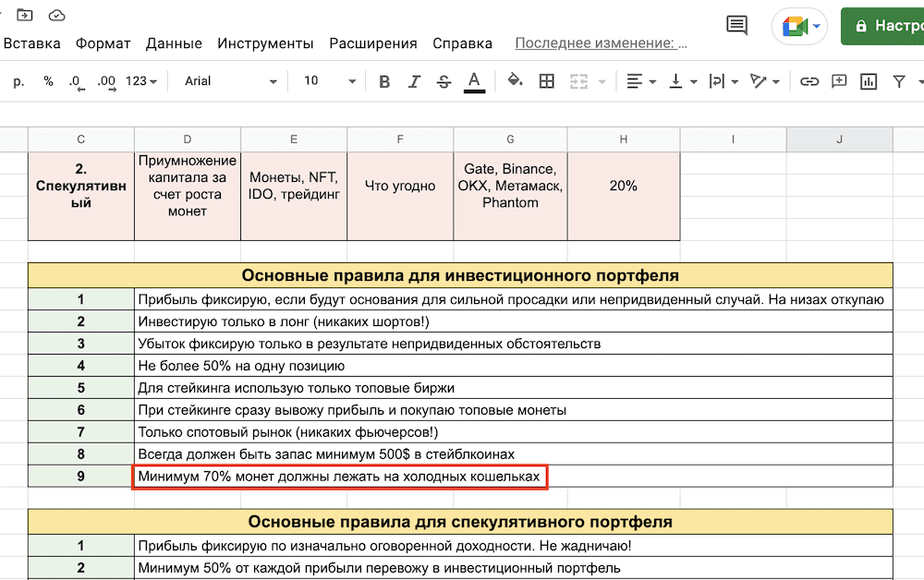This screenshot has width=924, height=580.
Task: Click the 'Не более 50% на одну позицию' cell
Action: point(514,366)
